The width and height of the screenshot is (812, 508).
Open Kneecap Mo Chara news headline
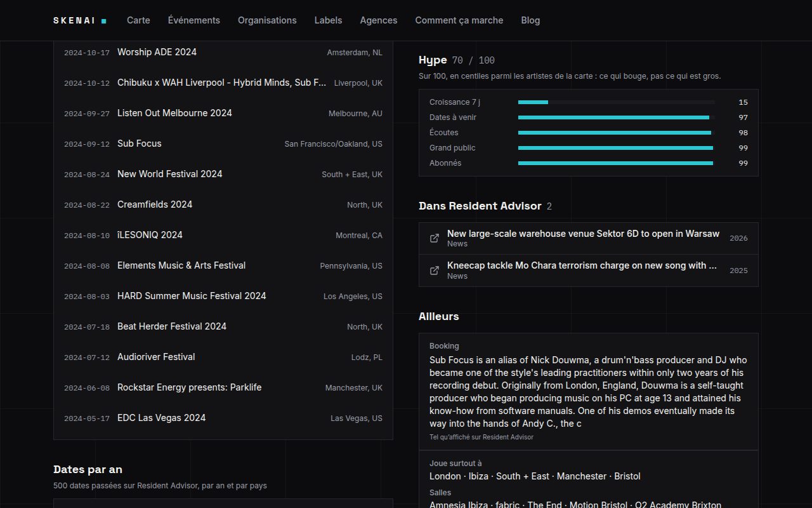point(582,265)
